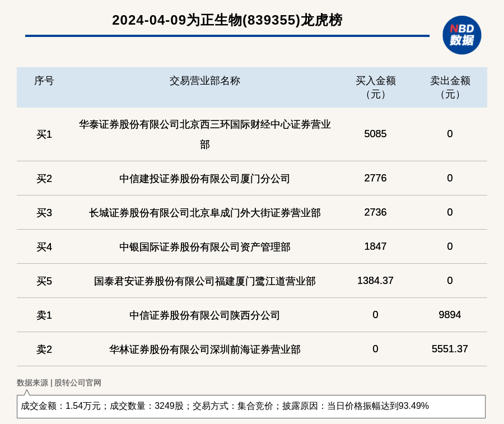Click the sell amount 0 in 买5 row

tap(450, 281)
